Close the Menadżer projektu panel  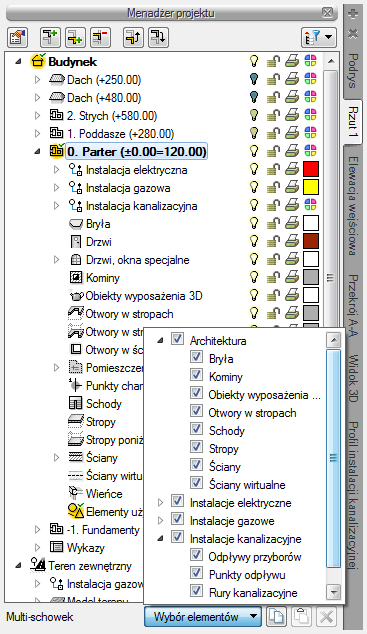pos(327,13)
